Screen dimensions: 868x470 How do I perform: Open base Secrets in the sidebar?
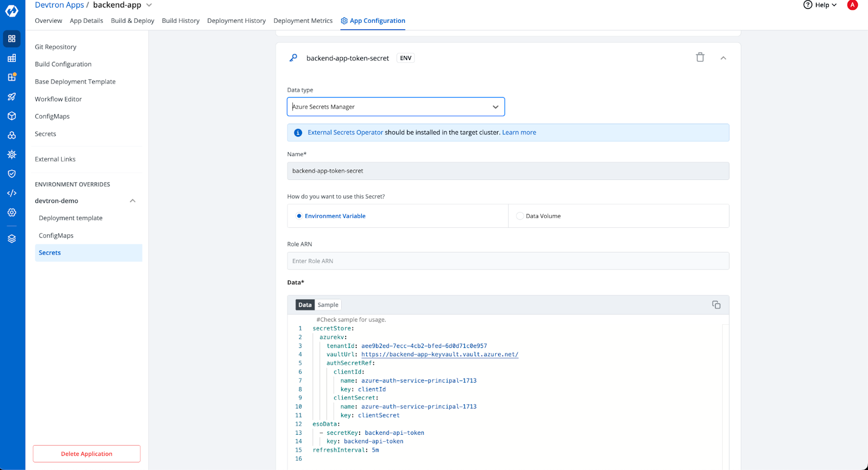46,134
